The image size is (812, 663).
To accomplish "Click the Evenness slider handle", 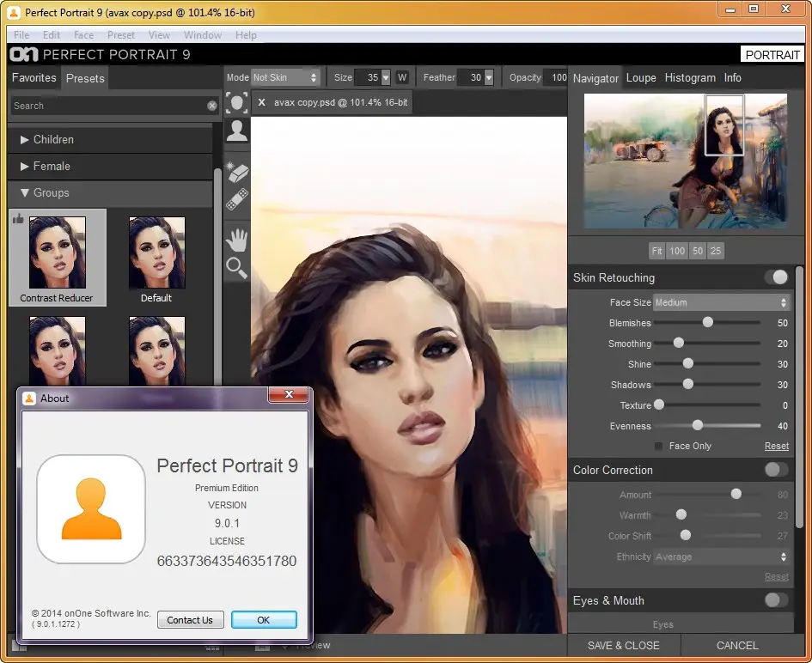I will [698, 425].
